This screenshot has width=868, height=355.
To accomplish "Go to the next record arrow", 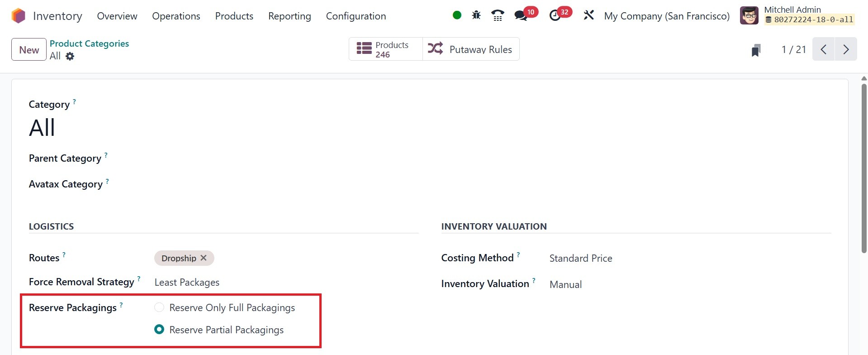I will [845, 49].
